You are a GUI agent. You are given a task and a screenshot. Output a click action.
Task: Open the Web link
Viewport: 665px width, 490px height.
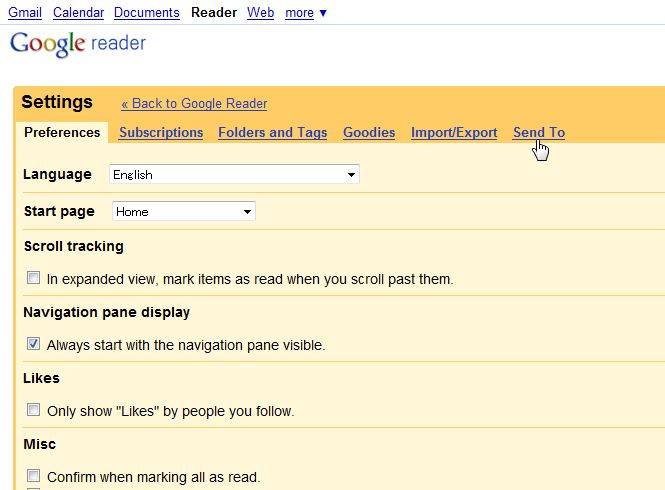tap(260, 13)
